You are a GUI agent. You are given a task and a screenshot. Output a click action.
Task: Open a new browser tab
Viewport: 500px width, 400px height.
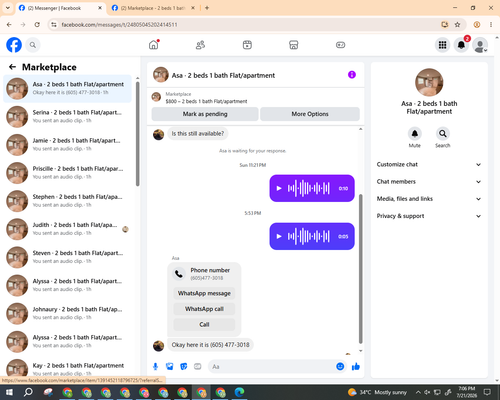point(207,8)
